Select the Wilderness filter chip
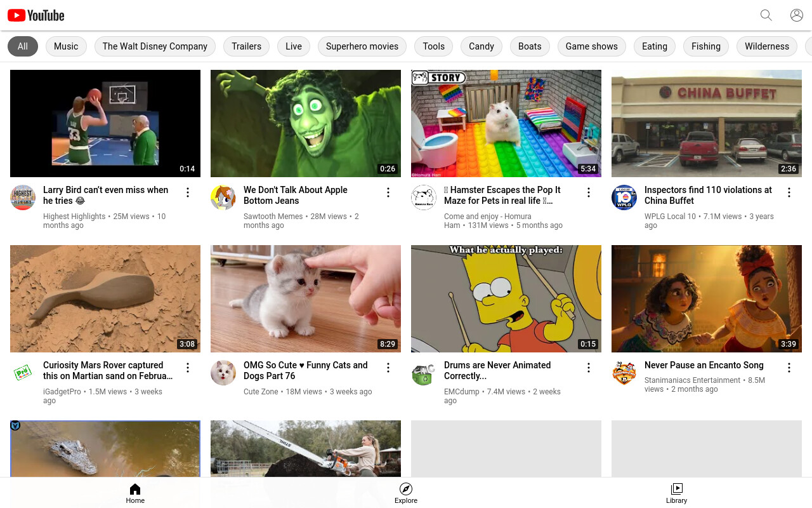This screenshot has height=508, width=812. 767,46
